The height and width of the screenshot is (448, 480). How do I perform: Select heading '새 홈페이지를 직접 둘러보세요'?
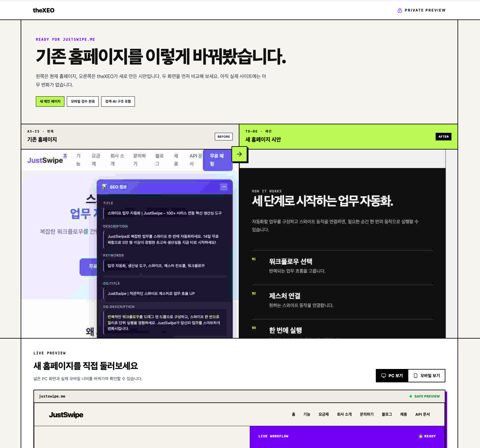pos(86,366)
